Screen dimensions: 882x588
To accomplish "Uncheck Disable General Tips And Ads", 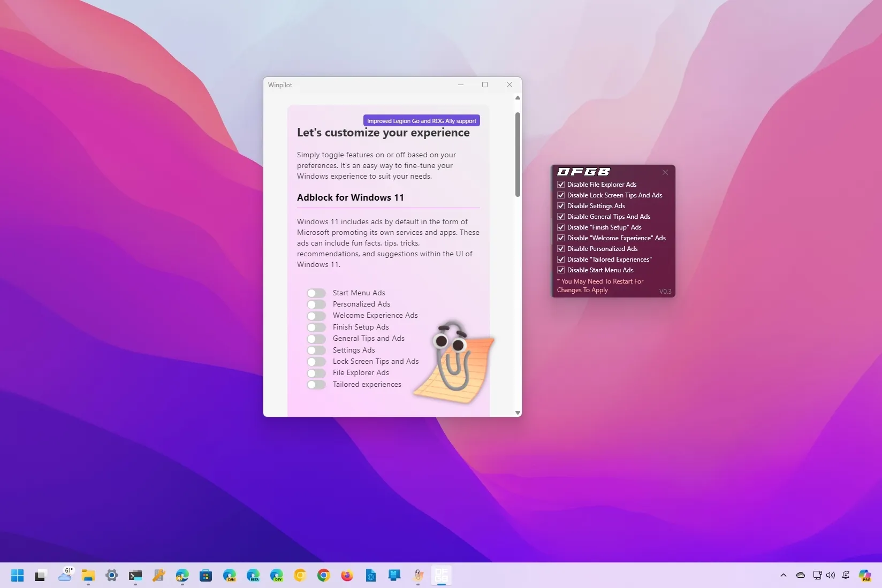I will (x=561, y=217).
